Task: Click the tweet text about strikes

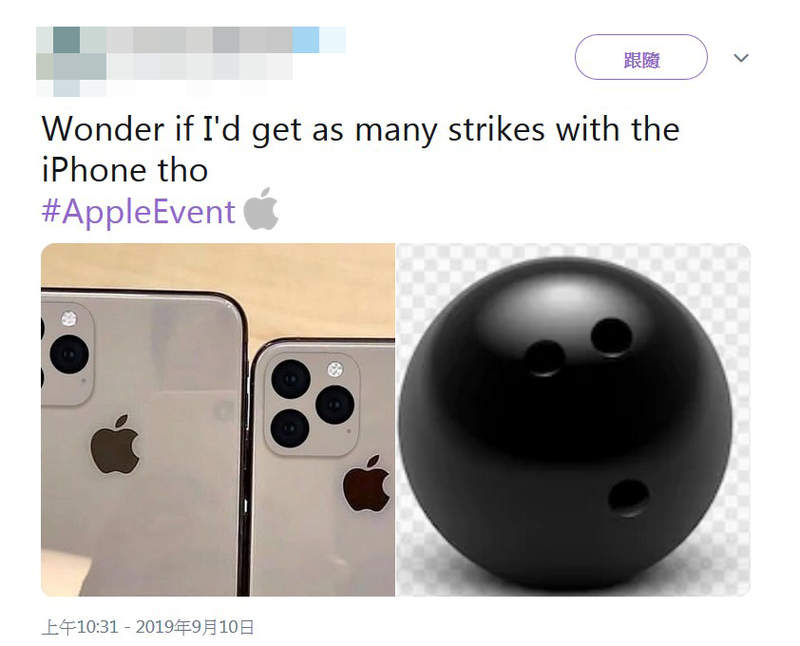Action: coord(360,150)
